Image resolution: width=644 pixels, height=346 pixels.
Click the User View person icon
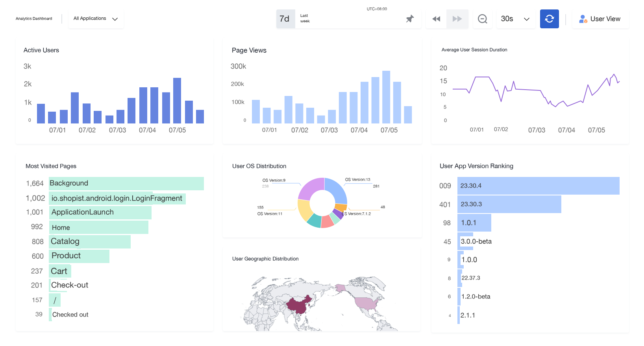(x=583, y=19)
